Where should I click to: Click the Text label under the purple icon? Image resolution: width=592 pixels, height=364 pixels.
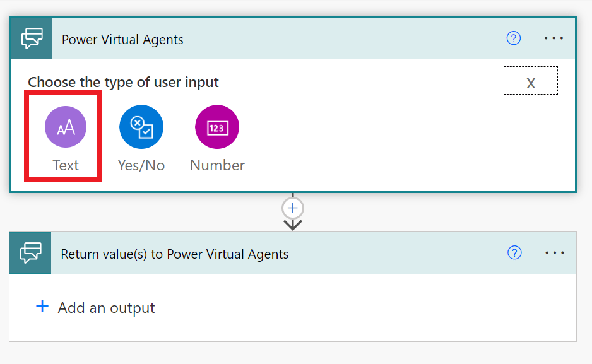(65, 165)
